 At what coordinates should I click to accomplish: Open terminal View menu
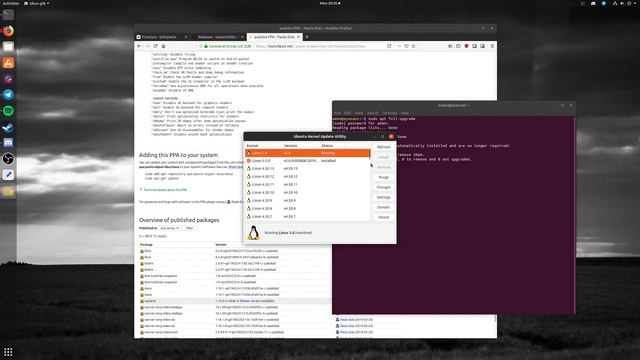pos(359,113)
